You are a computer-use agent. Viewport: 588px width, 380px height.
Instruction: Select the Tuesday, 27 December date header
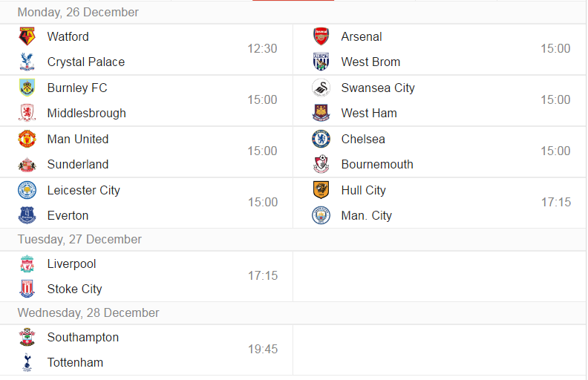(79, 239)
